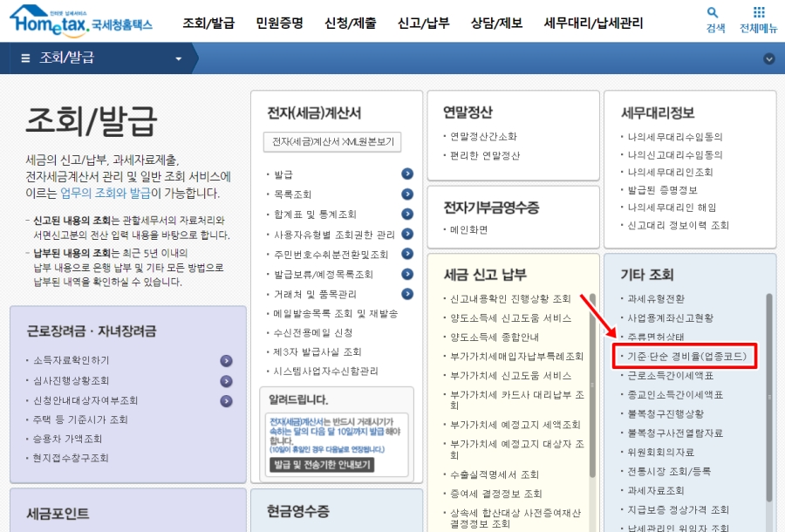
Task: Click 발급 및 전송기한 안내보기 button
Action: [x=322, y=465]
